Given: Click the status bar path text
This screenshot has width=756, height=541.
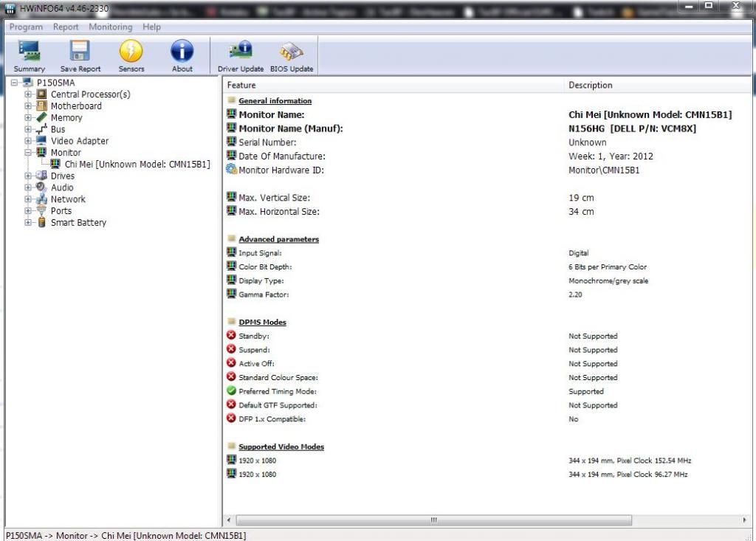Looking at the screenshot, I should [126, 536].
